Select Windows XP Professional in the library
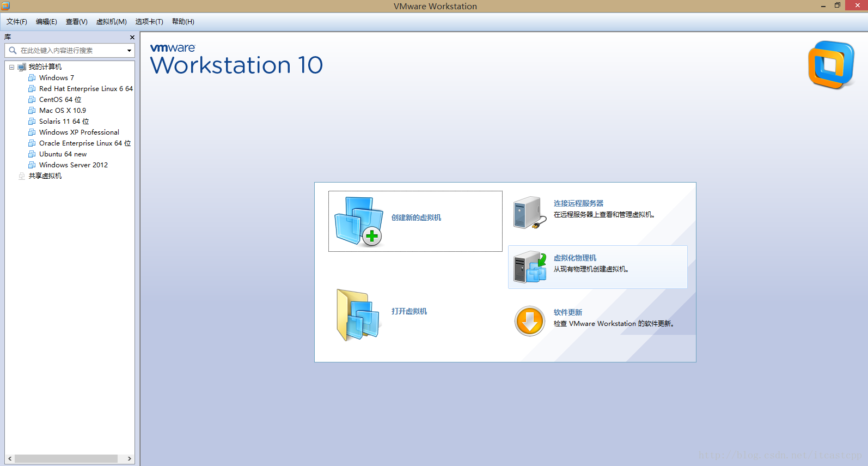 [79, 132]
